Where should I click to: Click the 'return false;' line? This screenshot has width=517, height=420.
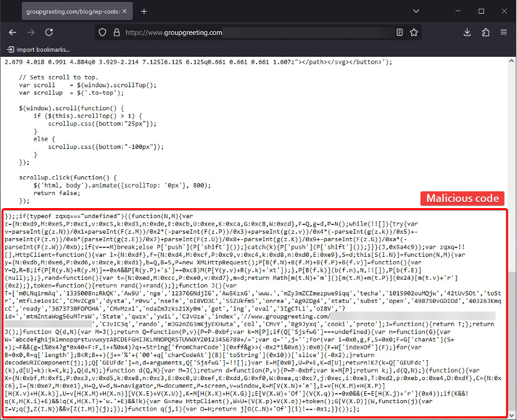click(57, 193)
